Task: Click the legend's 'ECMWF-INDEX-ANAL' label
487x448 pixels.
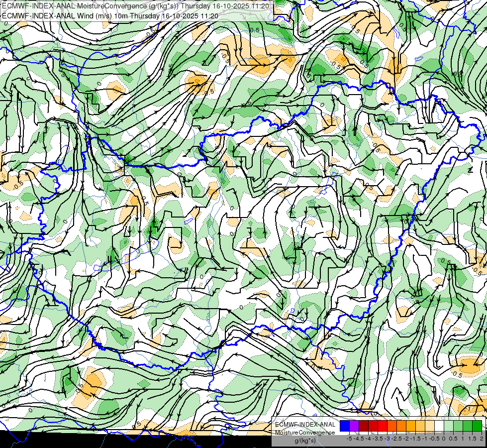Action: (x=305, y=425)
